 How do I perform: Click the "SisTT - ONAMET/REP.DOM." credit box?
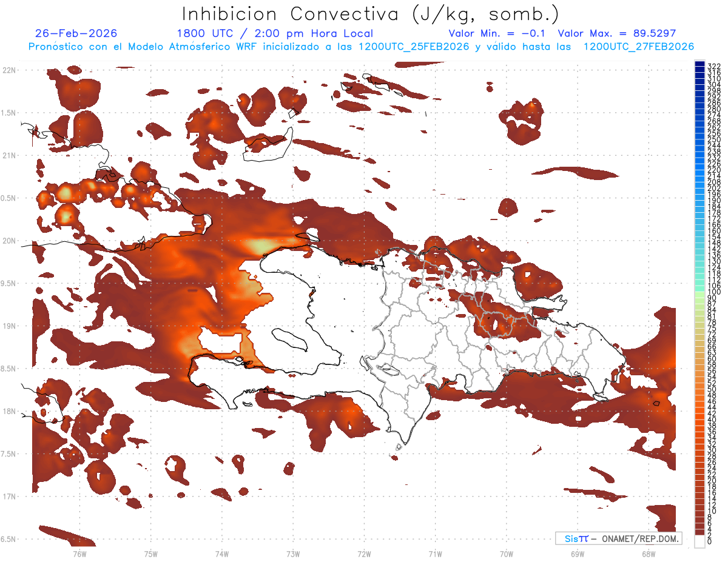[619, 538]
